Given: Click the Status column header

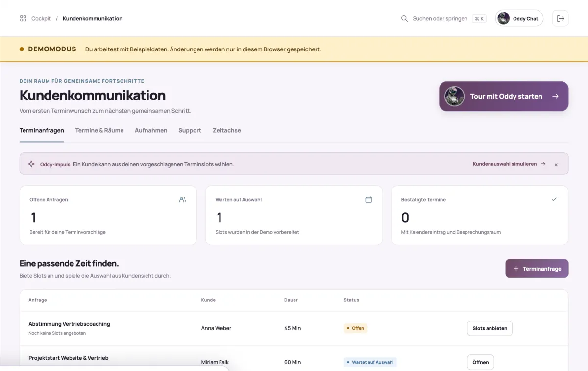Looking at the screenshot, I should coord(351,300).
